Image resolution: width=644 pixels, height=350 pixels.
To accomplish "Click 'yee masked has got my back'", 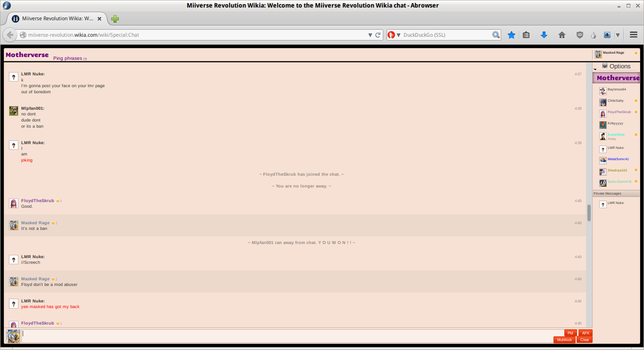I will 50,307.
